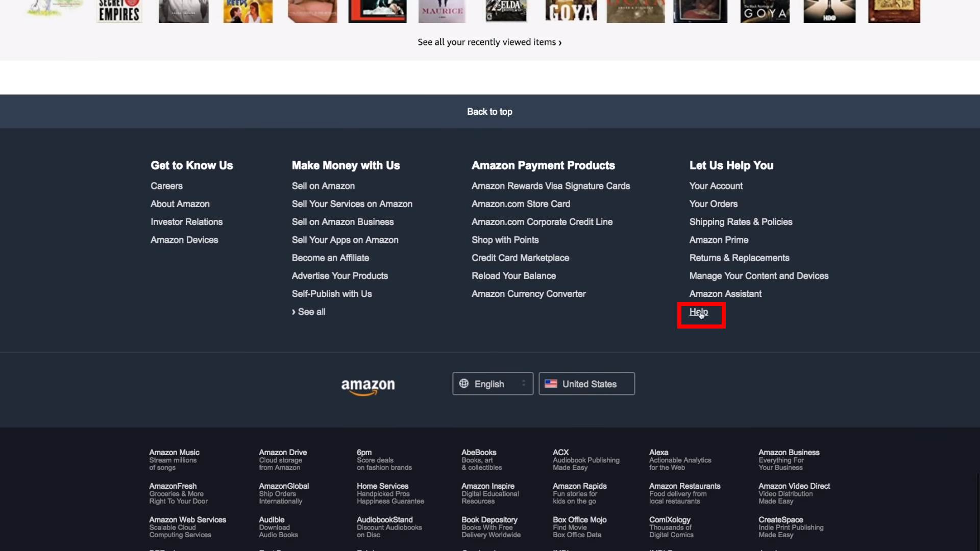The image size is (980, 551).
Task: Open the English language dropdown
Action: click(x=493, y=384)
